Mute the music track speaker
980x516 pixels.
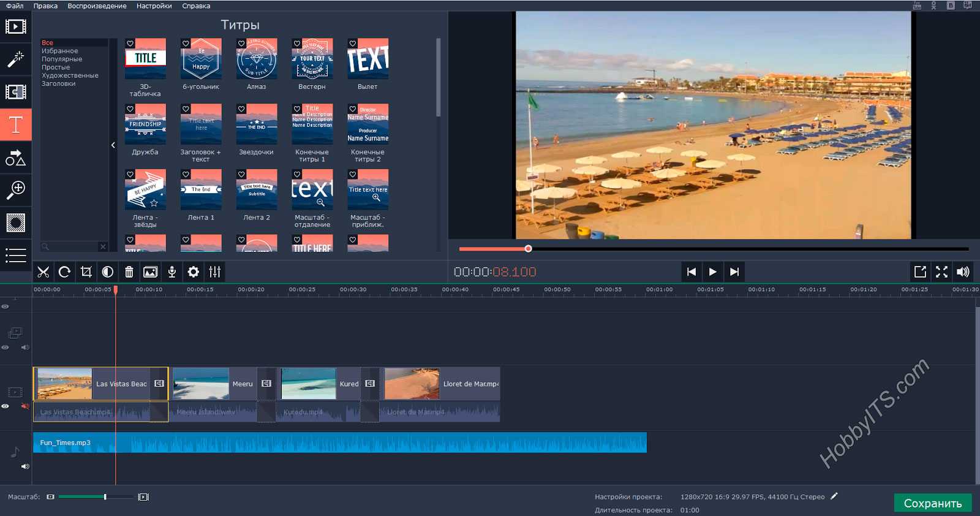tap(25, 466)
